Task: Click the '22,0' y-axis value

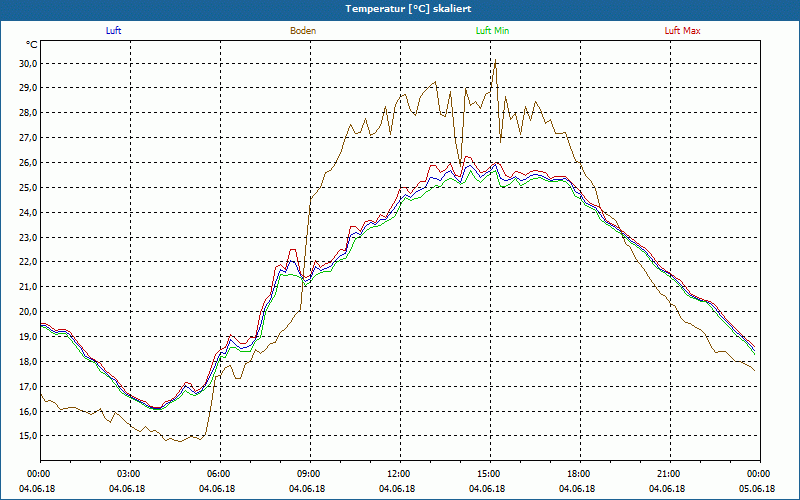Action: tap(28, 262)
